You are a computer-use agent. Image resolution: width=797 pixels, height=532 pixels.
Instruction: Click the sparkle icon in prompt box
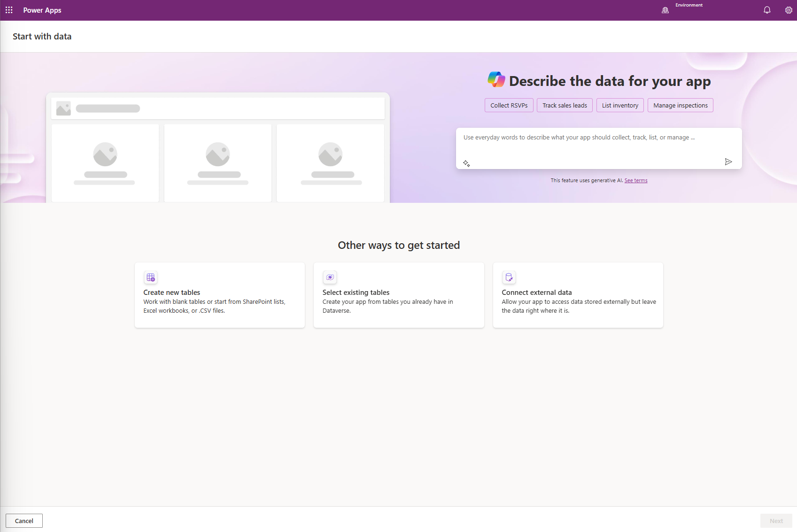point(466,163)
